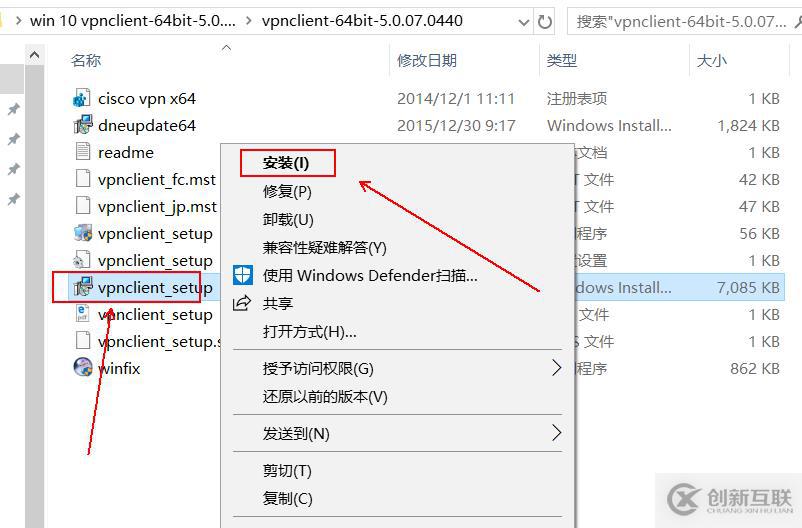Select the vpnclient_fc.mst file icon
The width and height of the screenshot is (802, 528).
(x=82, y=179)
